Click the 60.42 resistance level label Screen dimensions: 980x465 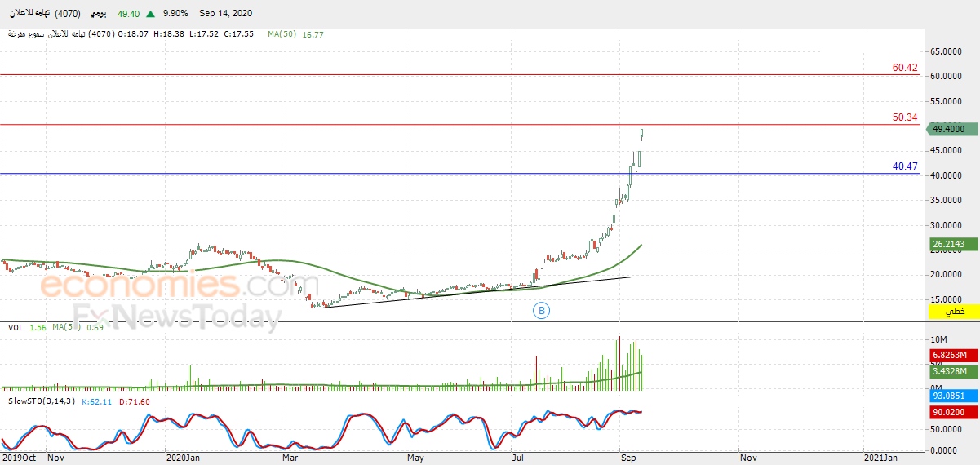pyautogui.click(x=905, y=68)
